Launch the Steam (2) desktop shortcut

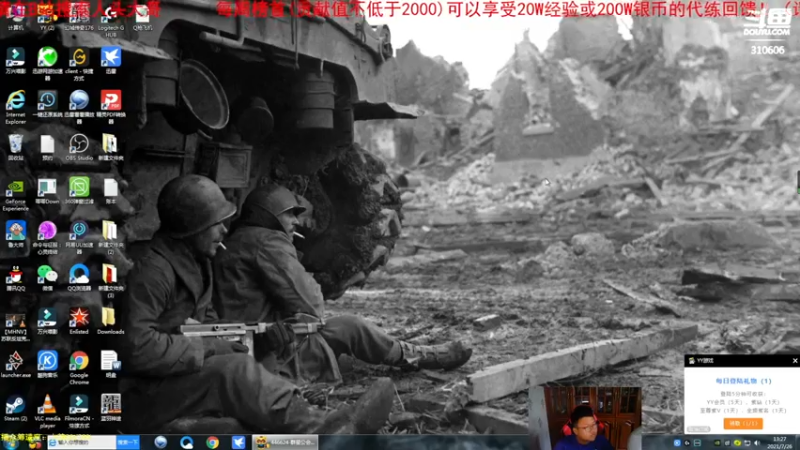point(15,408)
